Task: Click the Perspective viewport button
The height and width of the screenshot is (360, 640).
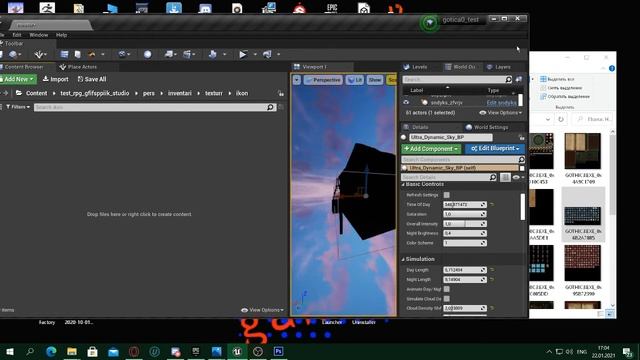Action: point(323,80)
